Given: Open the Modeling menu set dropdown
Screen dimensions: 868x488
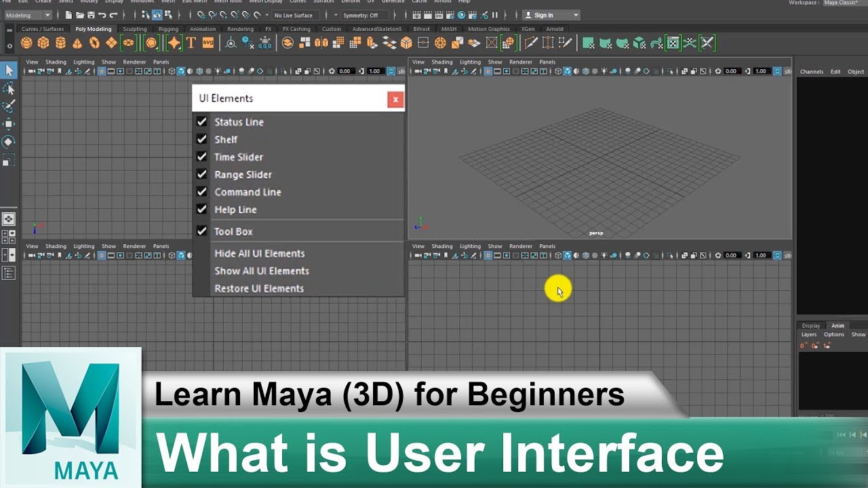Looking at the screenshot, I should tap(28, 15).
